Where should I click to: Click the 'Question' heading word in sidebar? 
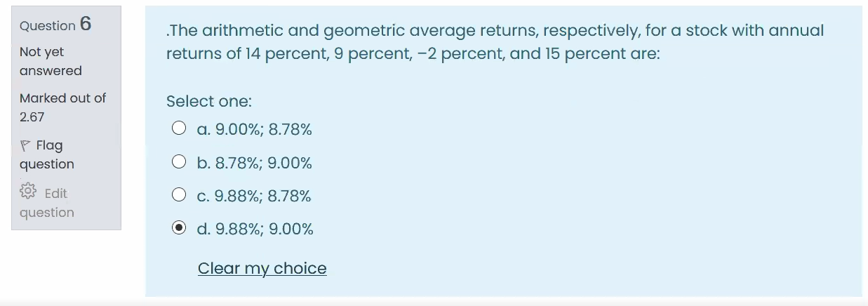click(x=48, y=26)
